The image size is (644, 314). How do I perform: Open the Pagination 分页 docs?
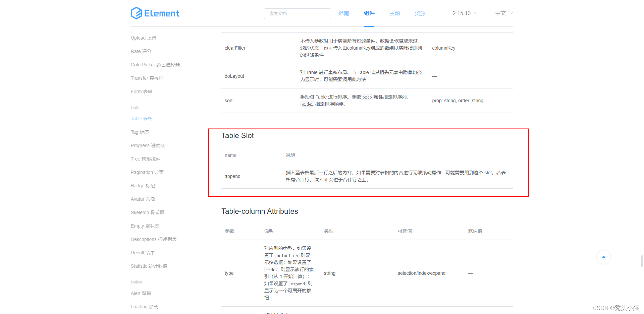click(147, 172)
